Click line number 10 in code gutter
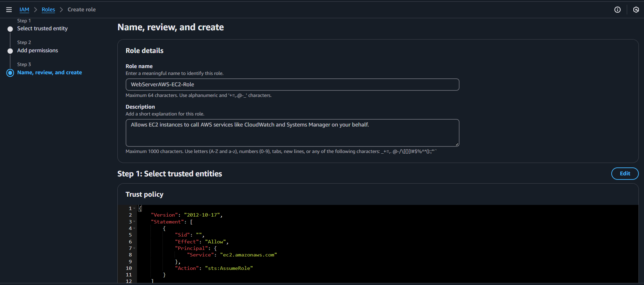The width and height of the screenshot is (644, 285). tap(129, 268)
